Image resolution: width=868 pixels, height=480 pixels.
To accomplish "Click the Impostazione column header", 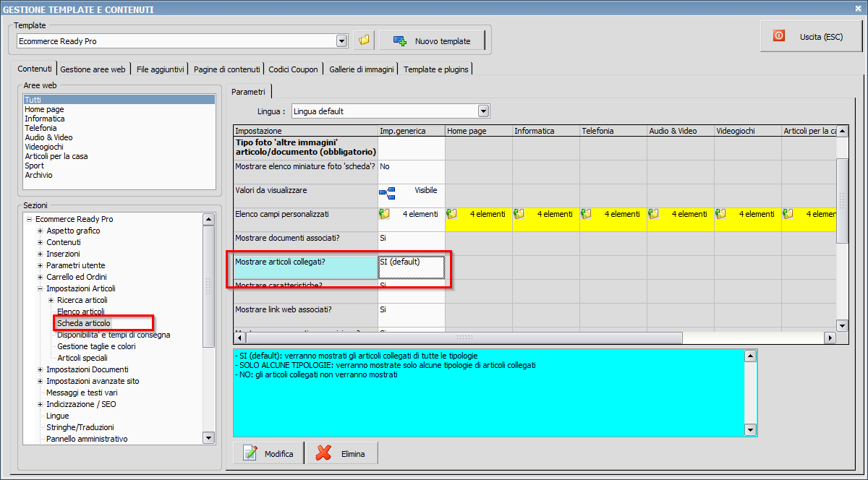I will pos(306,131).
